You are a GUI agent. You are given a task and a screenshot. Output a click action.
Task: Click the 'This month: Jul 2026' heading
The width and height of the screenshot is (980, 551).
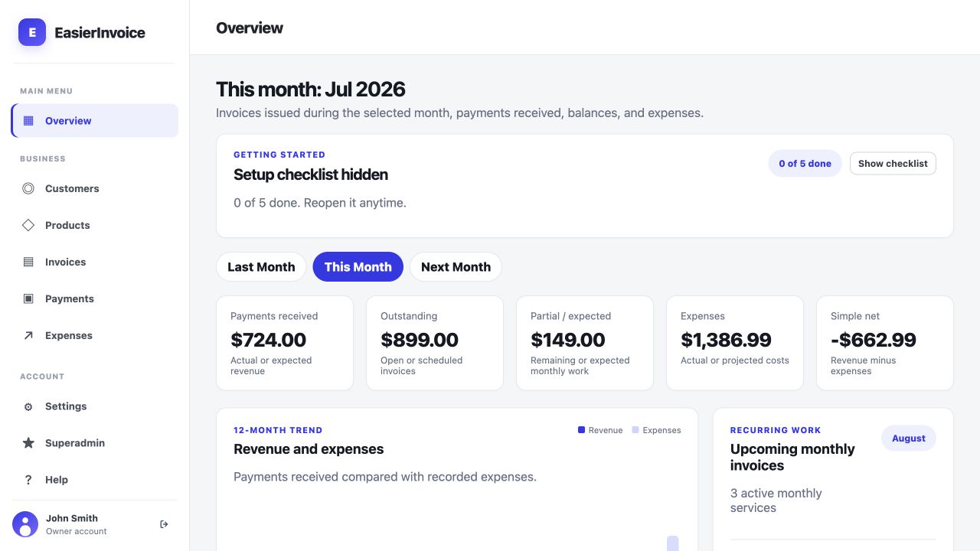[311, 90]
